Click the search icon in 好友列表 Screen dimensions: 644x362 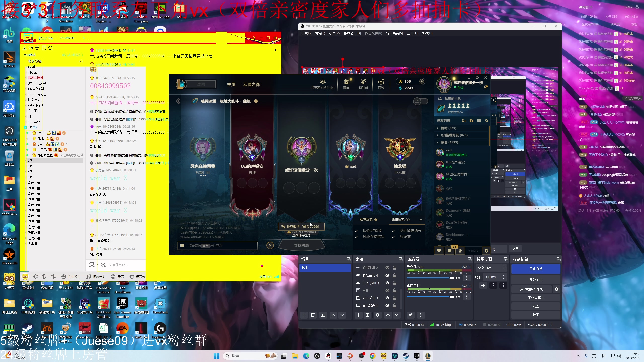(x=487, y=121)
